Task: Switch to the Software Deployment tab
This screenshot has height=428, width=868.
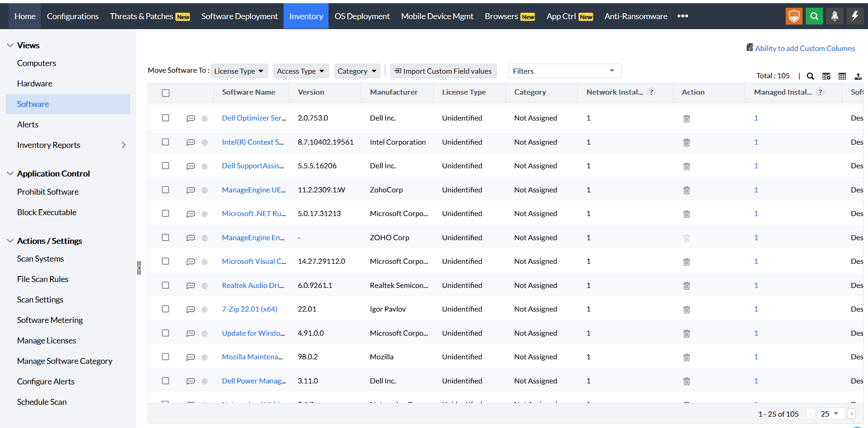Action: pyautogui.click(x=239, y=16)
